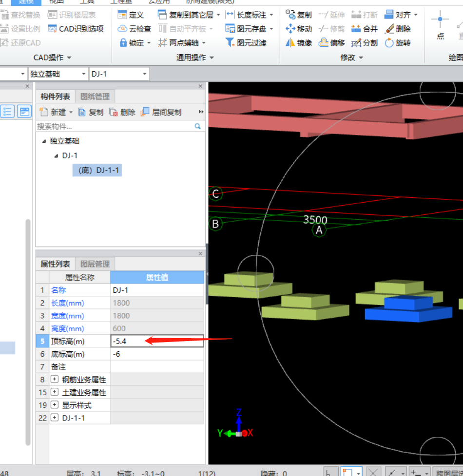This screenshot has height=476, width=463.
Task: Close the 构件列表 panel
Action: click(x=200, y=86)
